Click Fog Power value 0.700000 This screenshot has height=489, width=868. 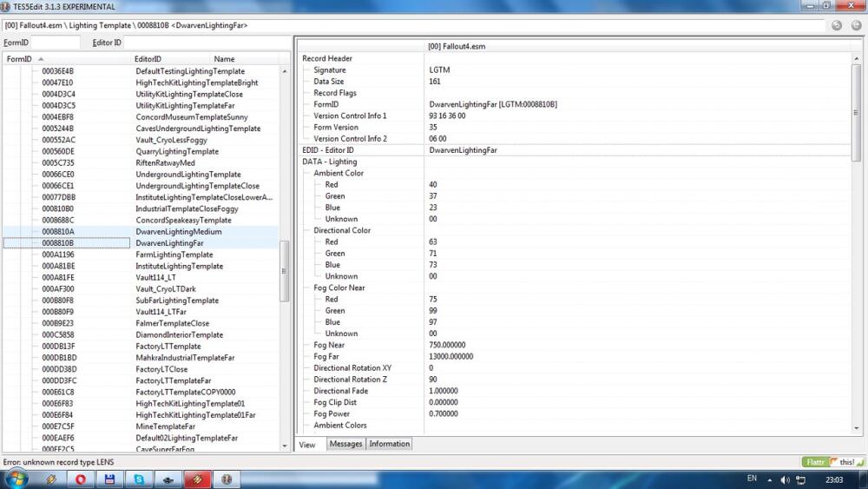pyautogui.click(x=443, y=413)
